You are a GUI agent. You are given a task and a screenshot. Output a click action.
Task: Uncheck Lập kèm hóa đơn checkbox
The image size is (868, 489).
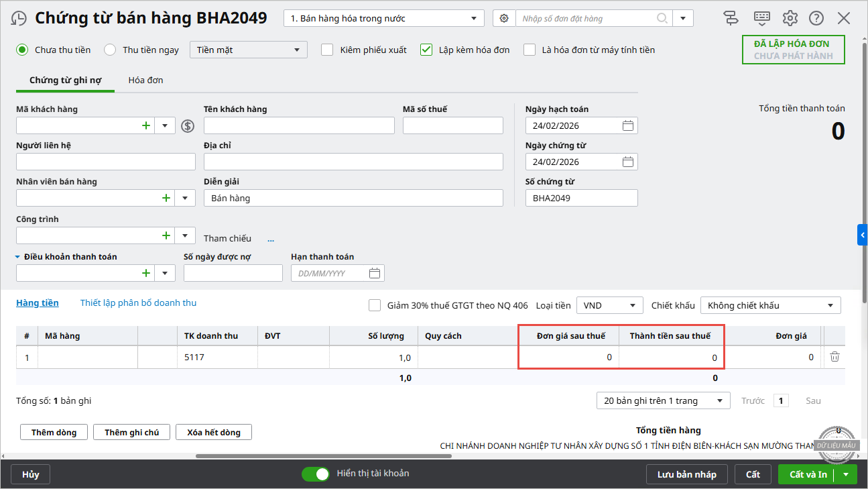tap(426, 50)
